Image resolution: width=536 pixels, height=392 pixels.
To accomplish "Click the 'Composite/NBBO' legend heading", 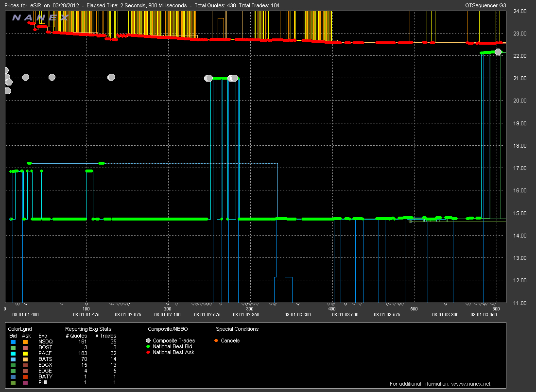I will 168,329.
